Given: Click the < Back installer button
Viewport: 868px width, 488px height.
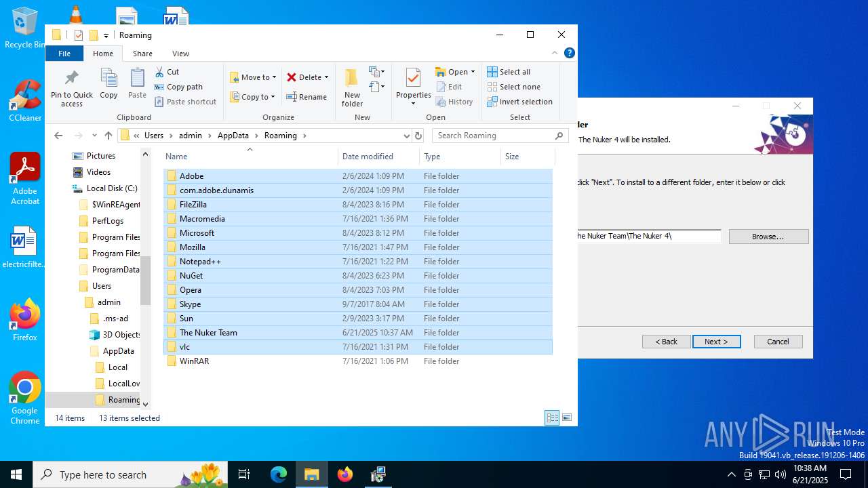Looking at the screenshot, I should [x=667, y=342].
